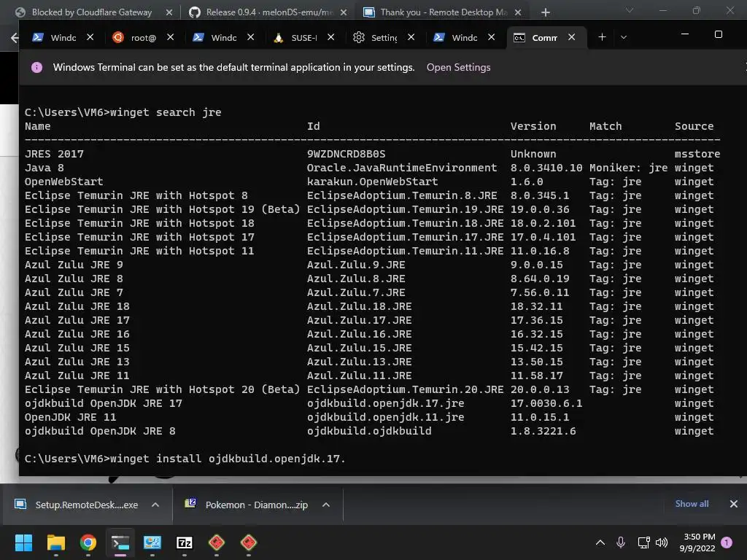Click the microphone tray icon
The width and height of the screenshot is (747, 560).
tap(621, 542)
